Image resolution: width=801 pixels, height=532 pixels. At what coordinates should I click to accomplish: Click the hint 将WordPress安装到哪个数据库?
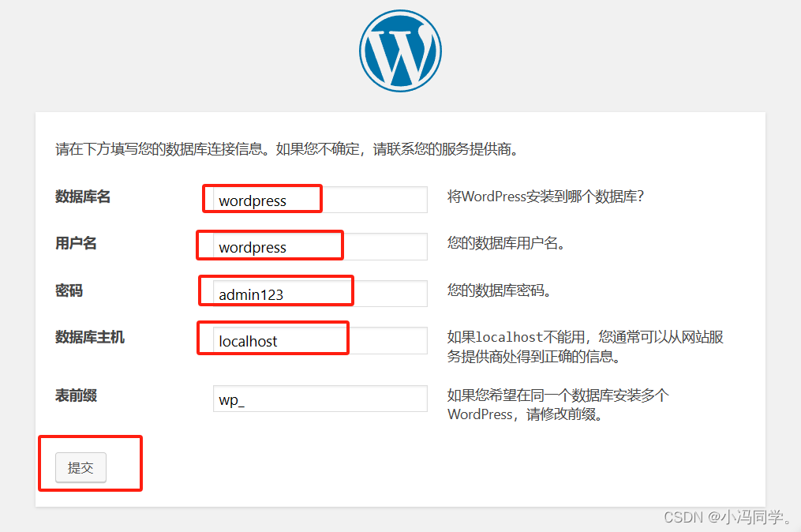[x=545, y=197]
